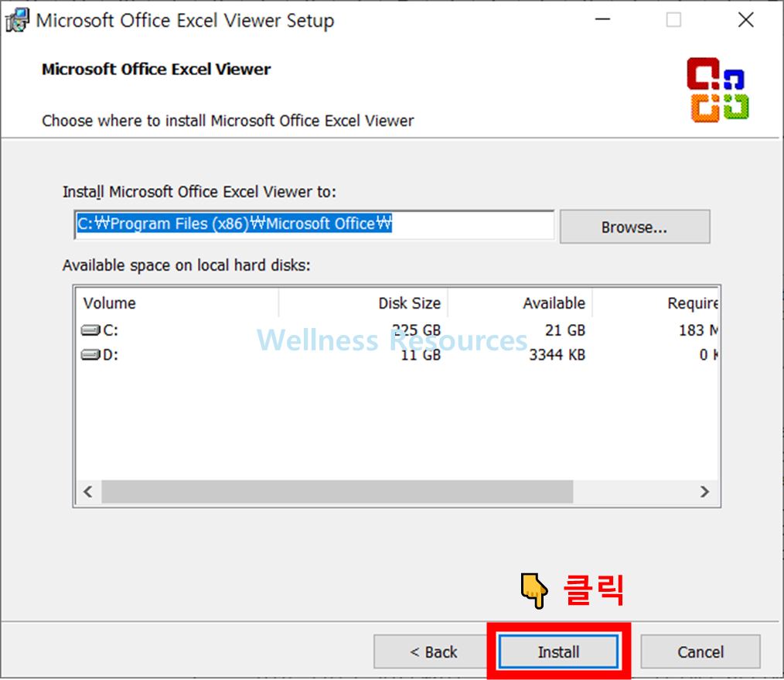Select the C: drive icon
This screenshot has width=784, height=680.
(90, 330)
